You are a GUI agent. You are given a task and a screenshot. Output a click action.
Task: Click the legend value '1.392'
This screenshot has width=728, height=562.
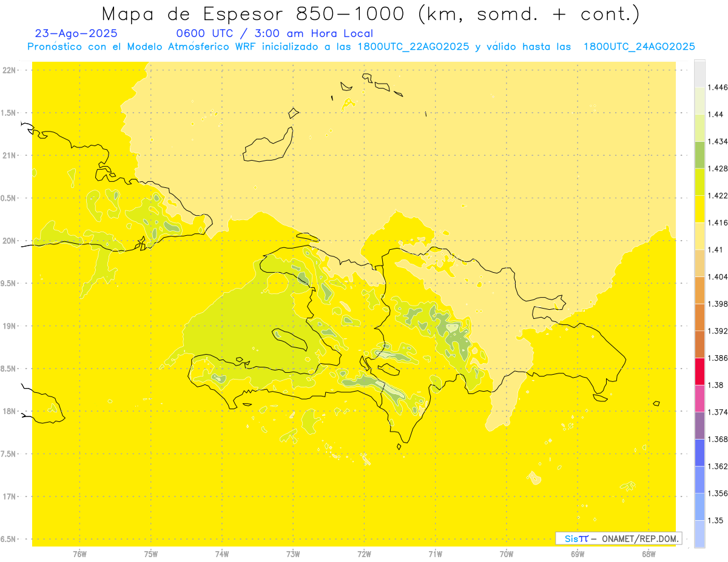[x=717, y=331]
